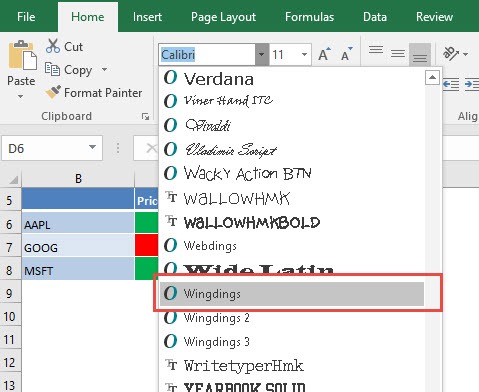The image size is (479, 392).
Task: Toggle middle align button
Action: [398, 53]
